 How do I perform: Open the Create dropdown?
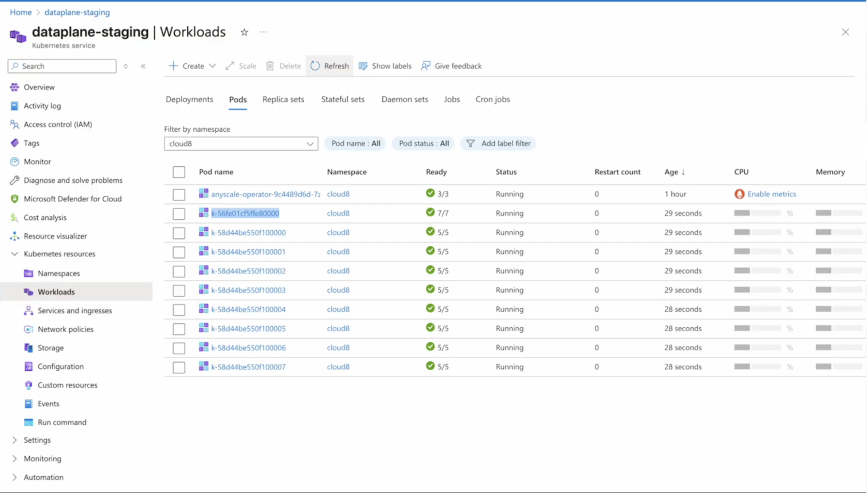(192, 66)
